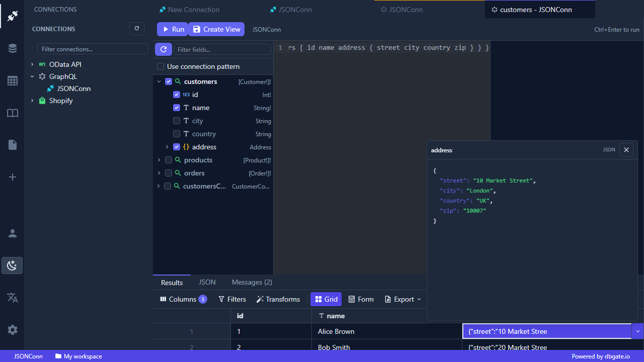
Task: Expand the address field node
Action: 167,147
